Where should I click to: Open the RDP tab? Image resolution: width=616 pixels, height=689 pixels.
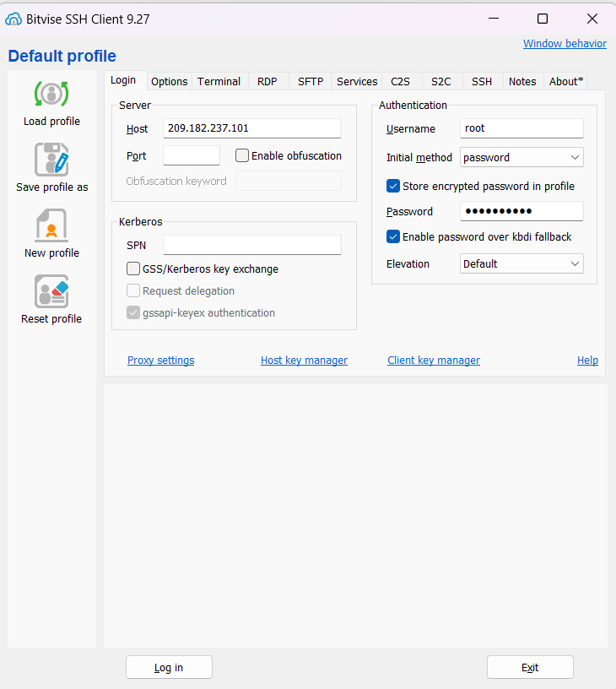pos(267,81)
